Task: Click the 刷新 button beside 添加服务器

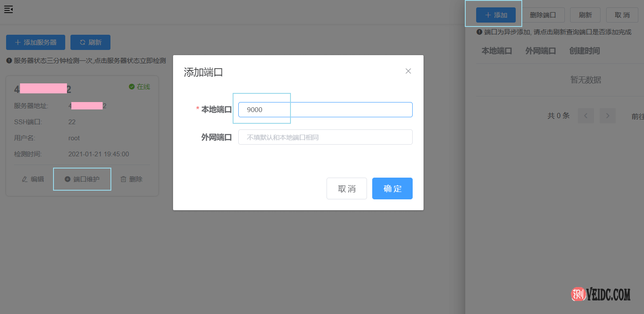Action: click(x=90, y=43)
